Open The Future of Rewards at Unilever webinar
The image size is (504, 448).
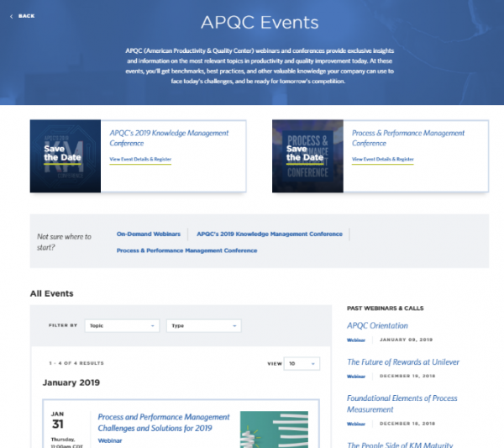403,362
